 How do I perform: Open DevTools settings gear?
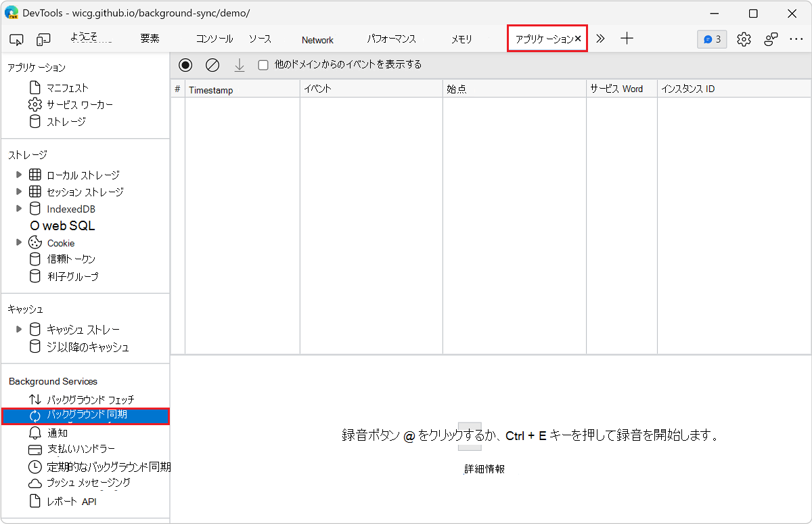click(x=744, y=39)
